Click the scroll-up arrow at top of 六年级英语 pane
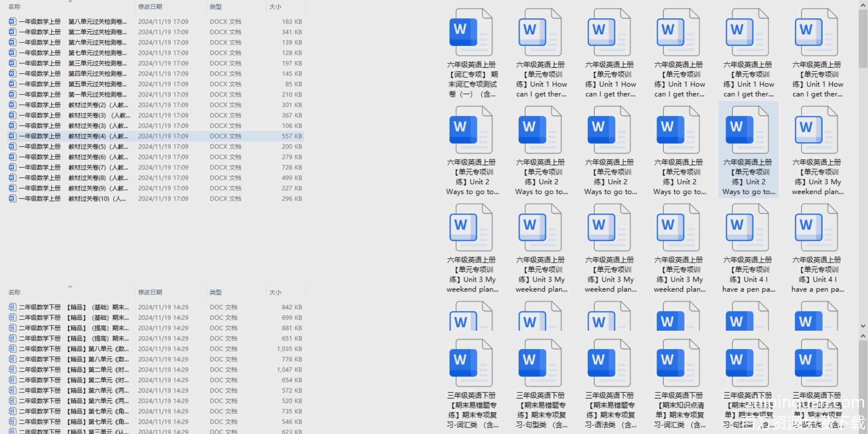The width and height of the screenshot is (868, 434). point(863,5)
